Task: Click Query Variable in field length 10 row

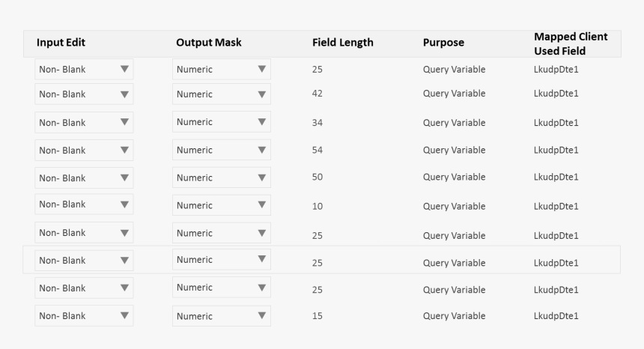Action: [x=454, y=206]
